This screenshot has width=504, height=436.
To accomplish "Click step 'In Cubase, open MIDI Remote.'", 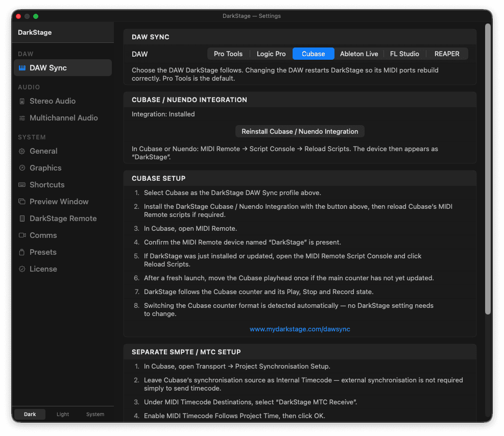I will point(190,228).
